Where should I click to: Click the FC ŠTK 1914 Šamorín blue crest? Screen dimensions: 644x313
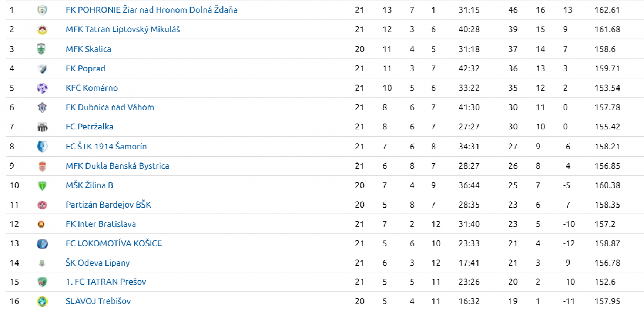(42, 147)
